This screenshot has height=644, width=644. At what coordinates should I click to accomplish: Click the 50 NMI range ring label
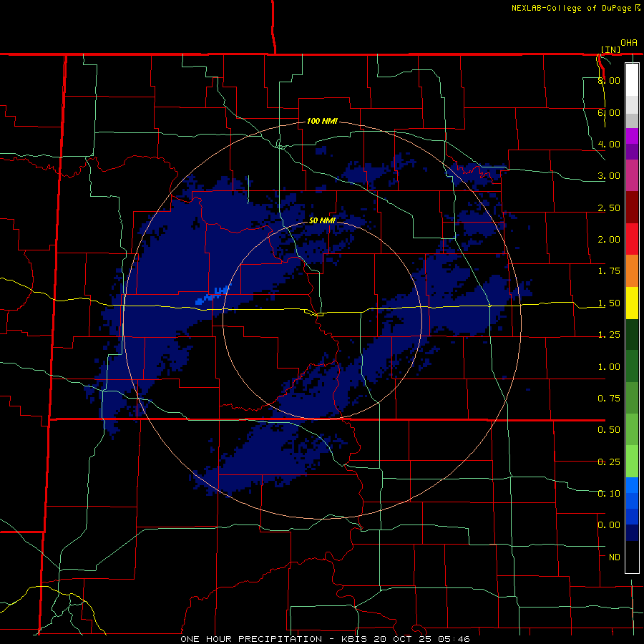pyautogui.click(x=322, y=220)
